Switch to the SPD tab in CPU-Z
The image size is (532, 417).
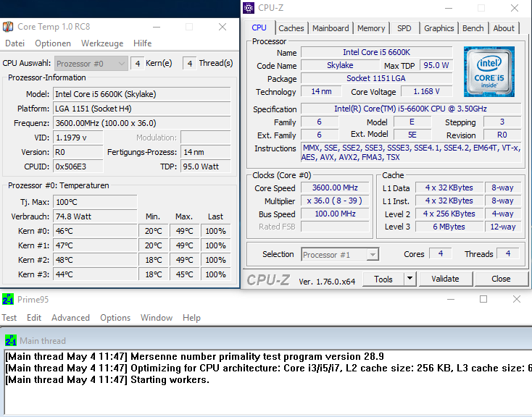tap(404, 28)
